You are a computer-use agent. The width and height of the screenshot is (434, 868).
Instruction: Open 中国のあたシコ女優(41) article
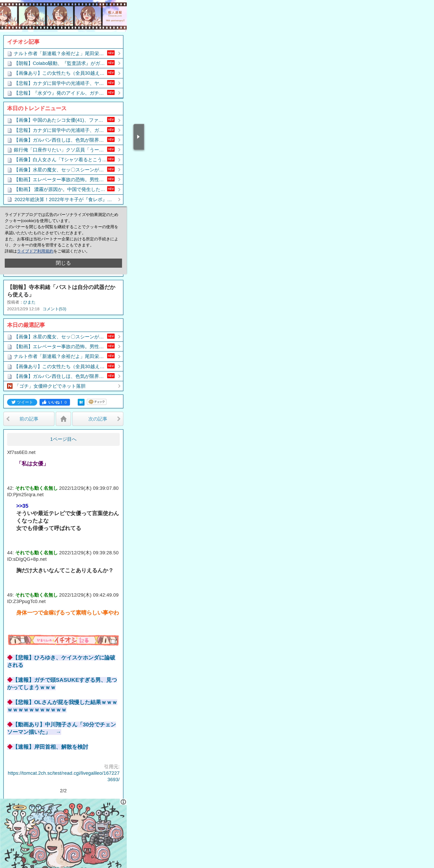point(63,120)
